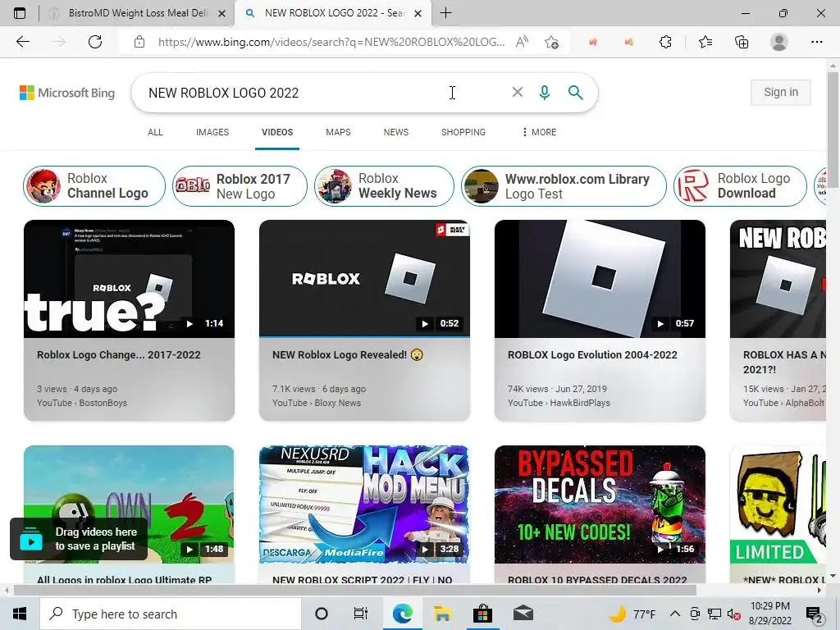Click the Microsoft Bing logo
The height and width of the screenshot is (630, 840).
click(67, 93)
